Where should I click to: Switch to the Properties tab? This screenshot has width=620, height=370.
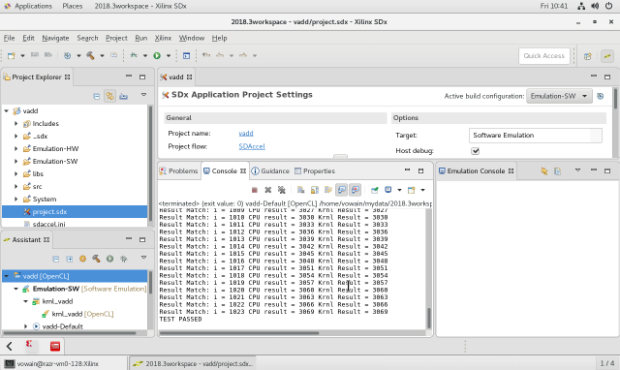(315, 171)
